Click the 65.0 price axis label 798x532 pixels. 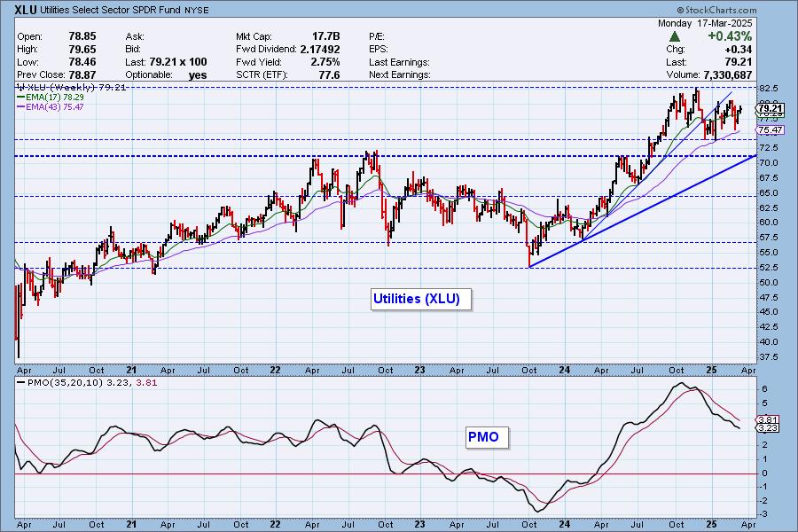(x=768, y=193)
